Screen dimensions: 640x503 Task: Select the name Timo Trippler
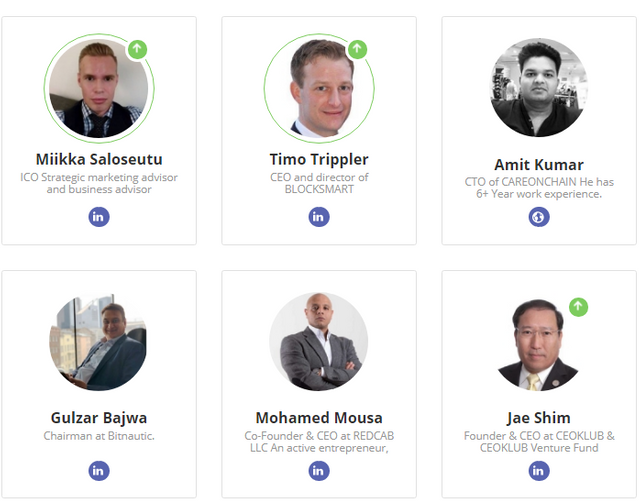pos(319,159)
